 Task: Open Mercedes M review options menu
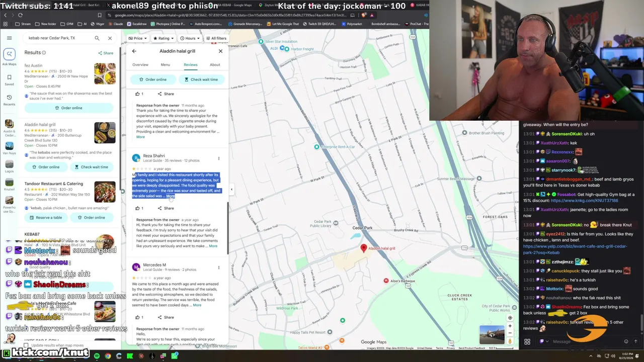point(219,267)
